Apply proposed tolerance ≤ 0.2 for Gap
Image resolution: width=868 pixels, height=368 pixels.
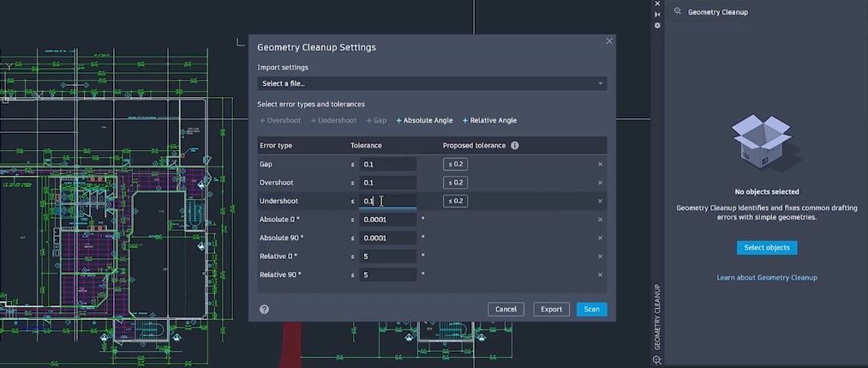pyautogui.click(x=455, y=164)
